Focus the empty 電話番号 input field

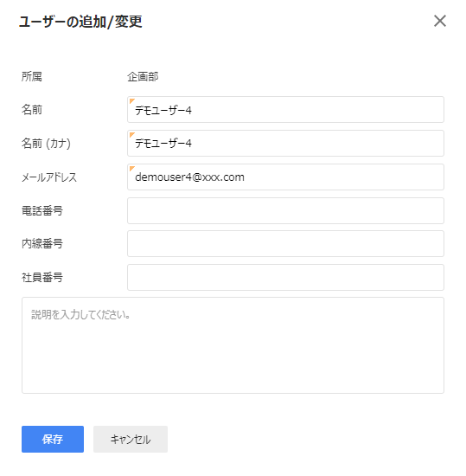285,210
